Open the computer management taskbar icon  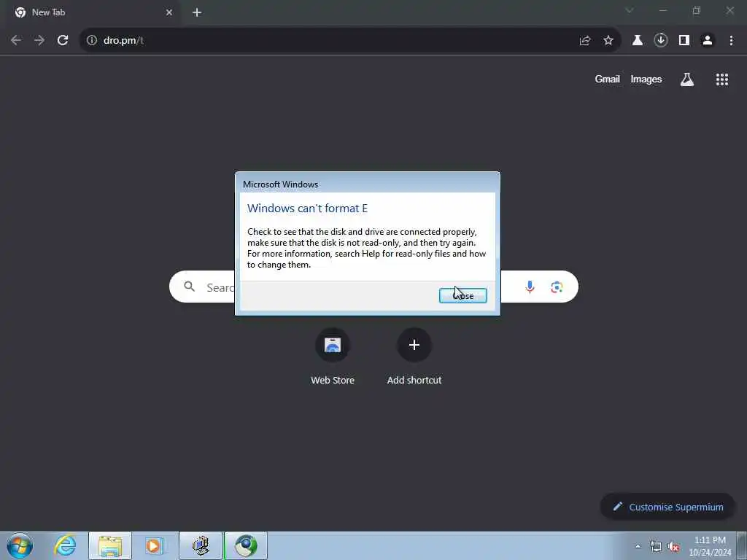point(201,545)
